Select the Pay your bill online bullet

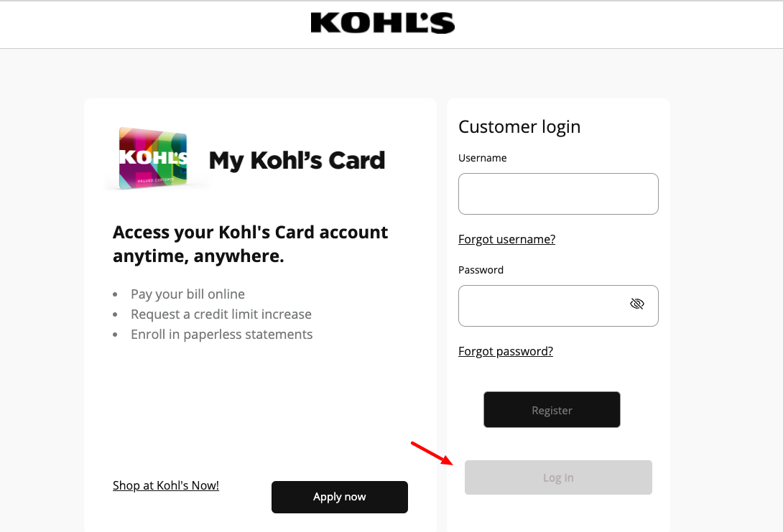pyautogui.click(x=187, y=294)
